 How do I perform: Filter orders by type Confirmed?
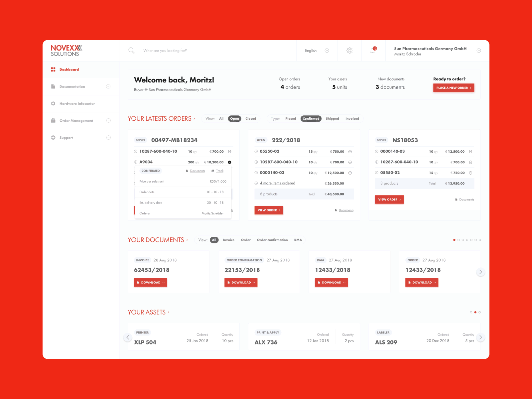pos(311,119)
